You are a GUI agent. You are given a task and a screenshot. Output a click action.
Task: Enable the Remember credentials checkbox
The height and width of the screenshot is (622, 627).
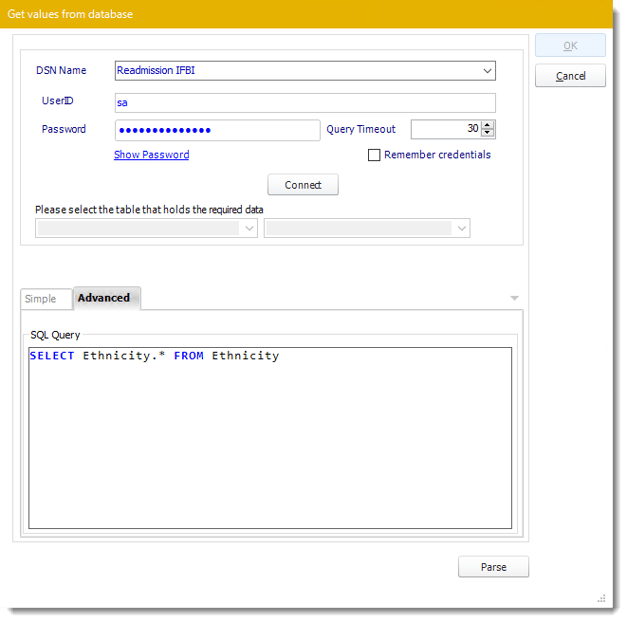coord(374,155)
